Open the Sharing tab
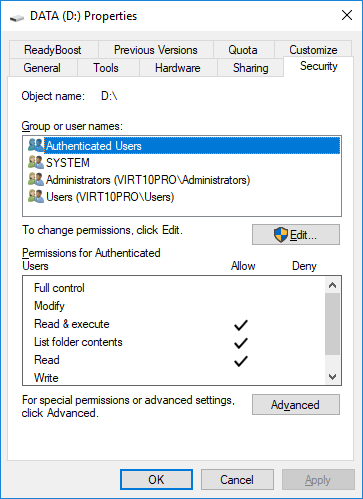 pyautogui.click(x=250, y=68)
